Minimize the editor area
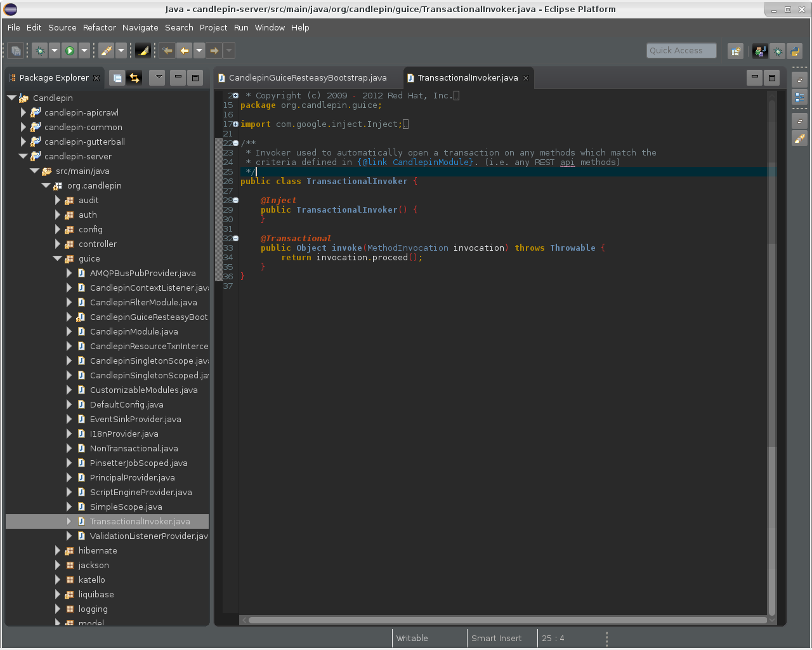Screen dimensions: 812x650 tap(754, 77)
